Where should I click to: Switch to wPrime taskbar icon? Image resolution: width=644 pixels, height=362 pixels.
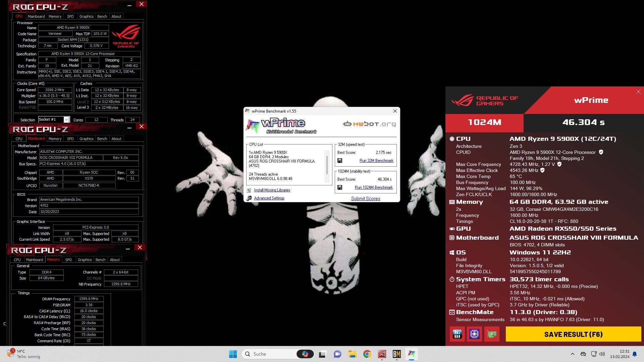pos(412,354)
